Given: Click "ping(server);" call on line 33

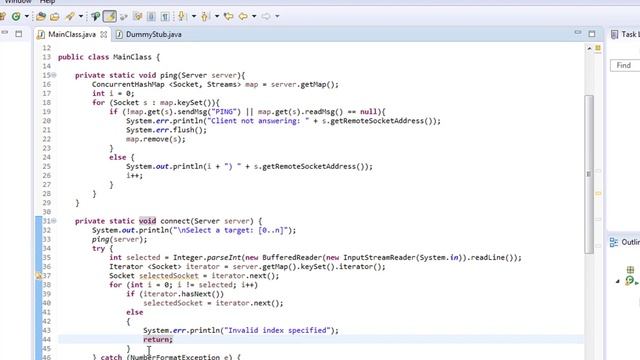Looking at the screenshot, I should [119, 239].
